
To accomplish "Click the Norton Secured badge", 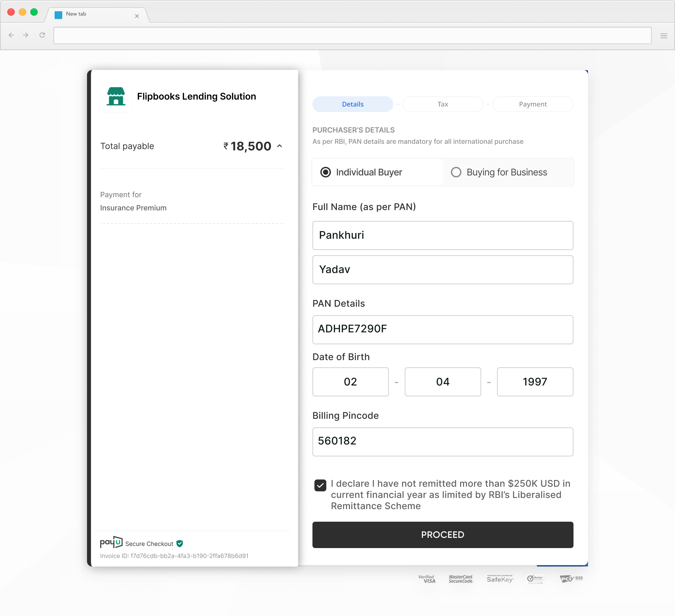I will (535, 579).
